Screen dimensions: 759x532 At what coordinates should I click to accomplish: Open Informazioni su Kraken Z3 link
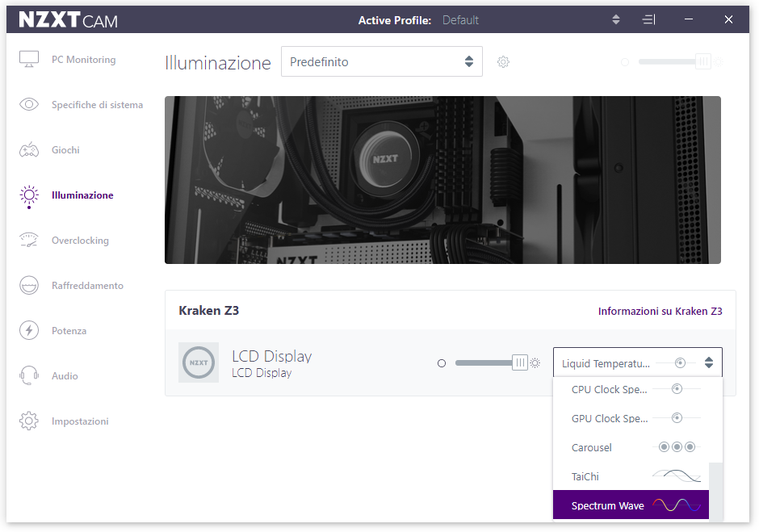pyautogui.click(x=660, y=312)
